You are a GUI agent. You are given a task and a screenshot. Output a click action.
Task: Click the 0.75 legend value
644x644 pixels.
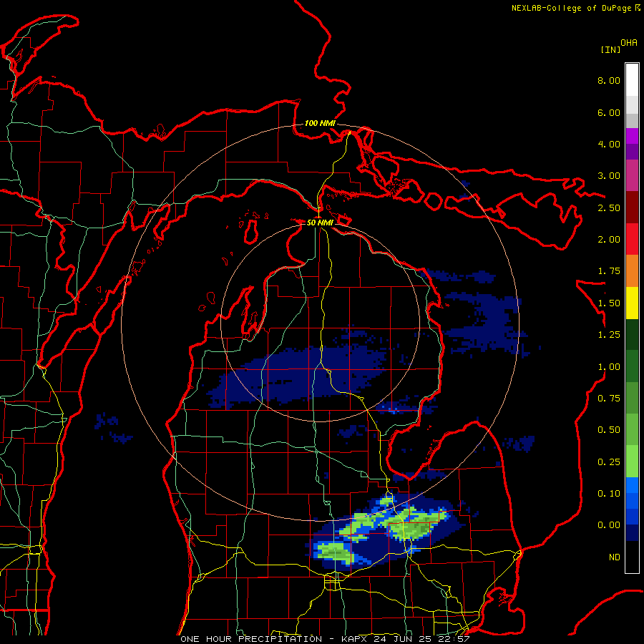tap(609, 399)
